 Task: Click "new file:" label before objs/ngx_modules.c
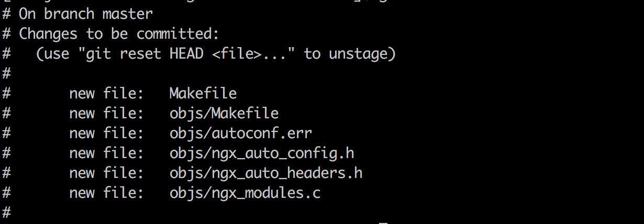pos(107,193)
